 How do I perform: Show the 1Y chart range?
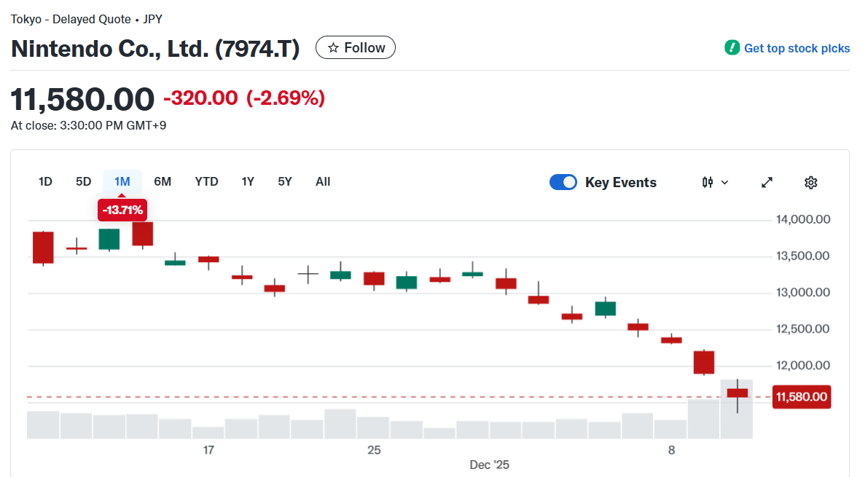point(248,181)
